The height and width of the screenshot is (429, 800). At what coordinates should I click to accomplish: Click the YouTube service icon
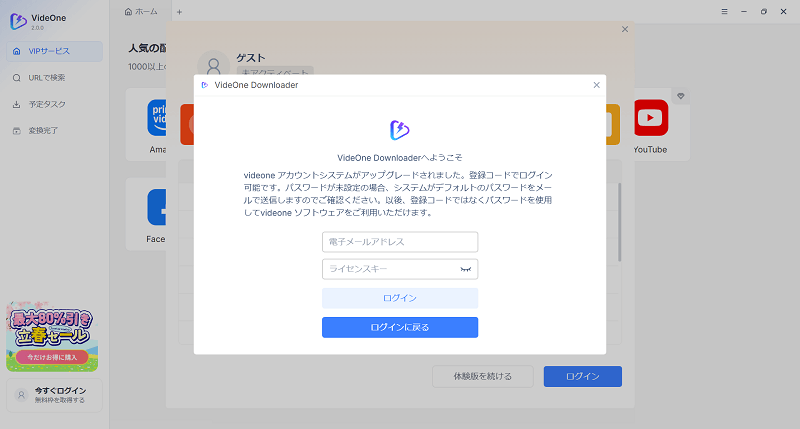(x=651, y=118)
